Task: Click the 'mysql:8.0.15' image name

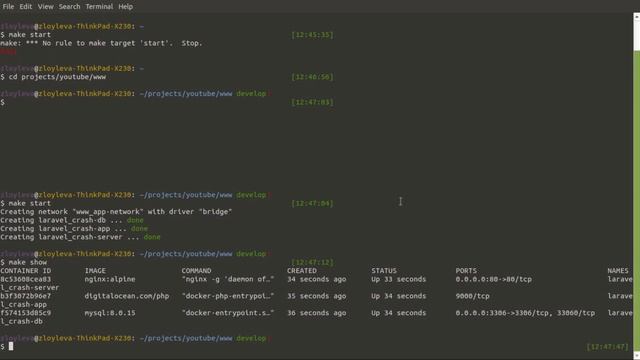Action: point(110,313)
